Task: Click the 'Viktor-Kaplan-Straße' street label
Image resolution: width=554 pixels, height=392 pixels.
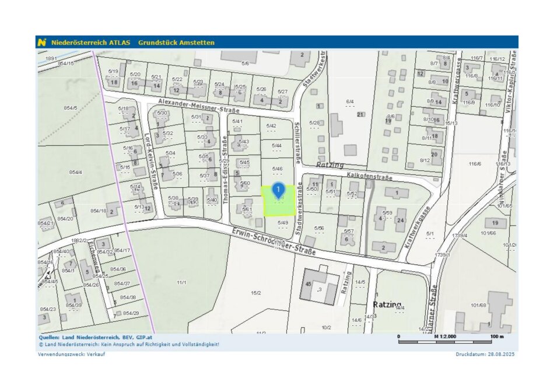Action: (x=511, y=82)
